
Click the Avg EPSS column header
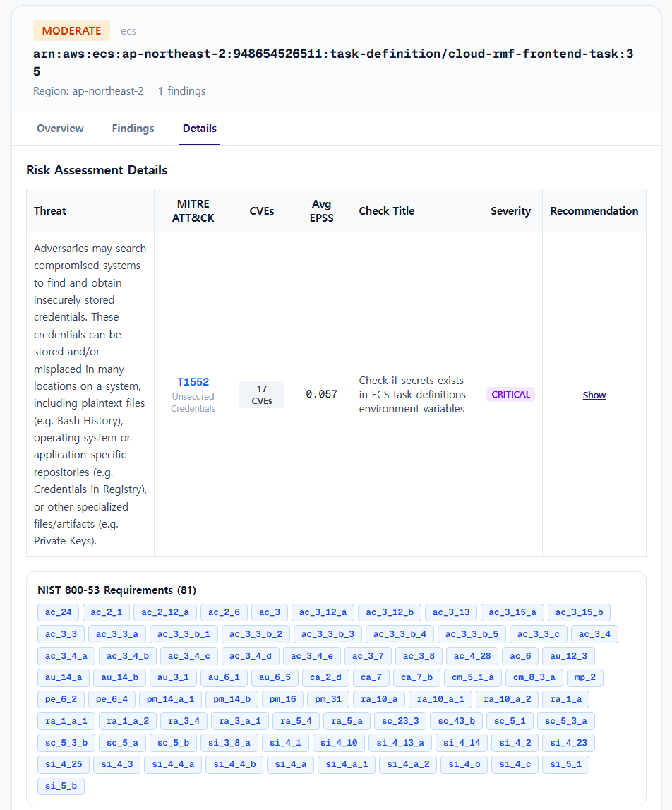321,210
